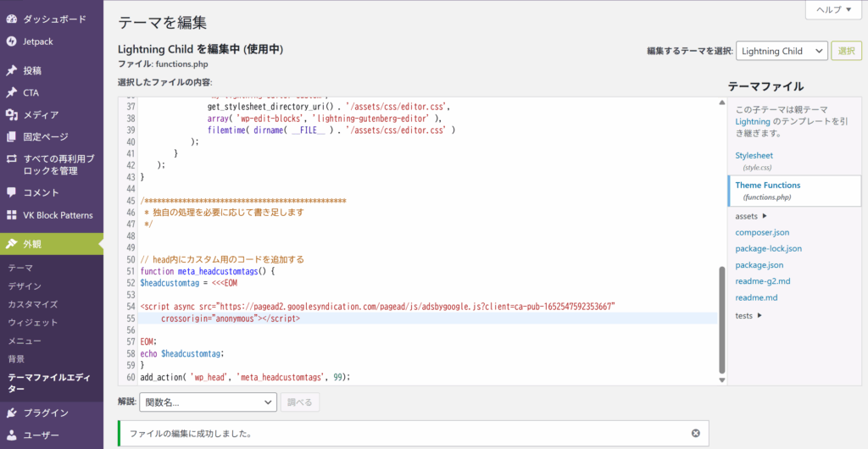Viewport: 868px width, 449px height.
Task: Follow the Lightning parent theme link
Action: 753,122
